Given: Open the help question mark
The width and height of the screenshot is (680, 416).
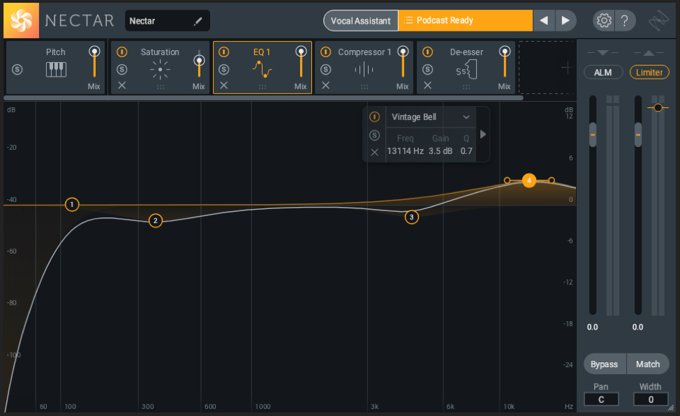Looking at the screenshot, I should 624,20.
